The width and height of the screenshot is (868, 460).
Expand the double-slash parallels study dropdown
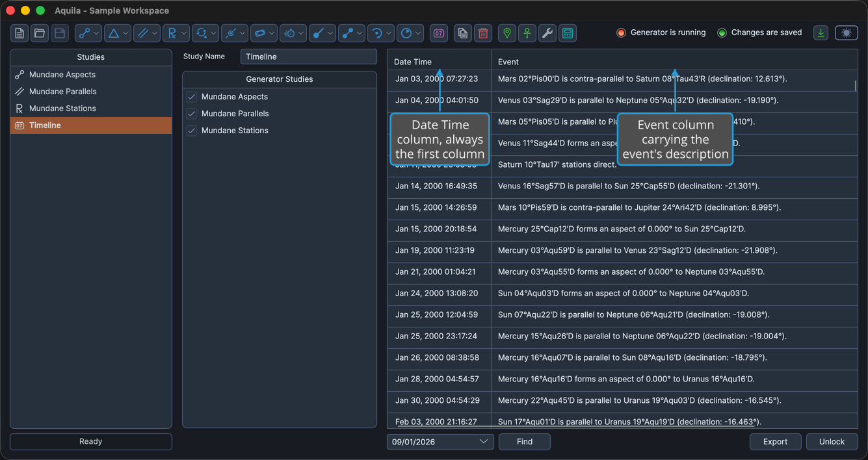point(147,33)
